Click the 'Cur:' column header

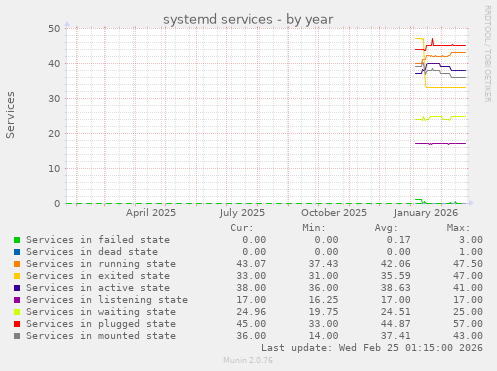click(x=242, y=228)
